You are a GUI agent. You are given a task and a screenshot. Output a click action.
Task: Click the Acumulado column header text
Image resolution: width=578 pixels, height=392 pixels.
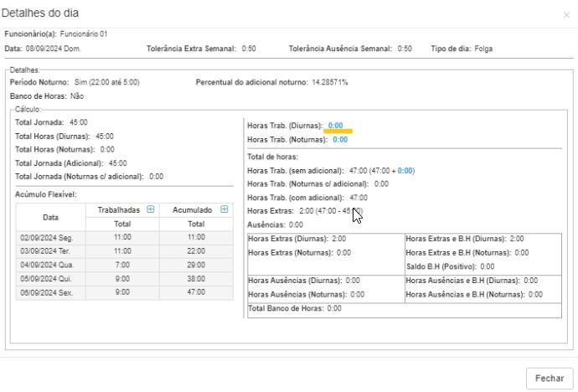coord(194,209)
